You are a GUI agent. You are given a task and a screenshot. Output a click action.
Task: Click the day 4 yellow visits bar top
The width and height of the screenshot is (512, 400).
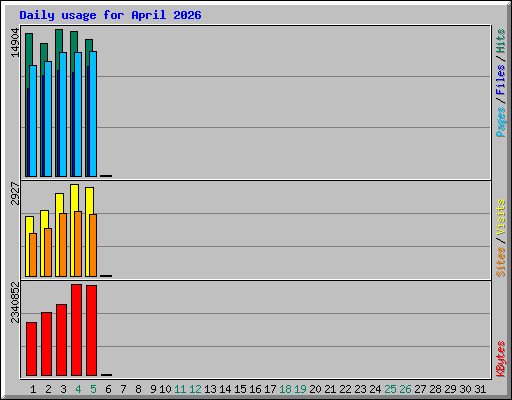coord(74,187)
